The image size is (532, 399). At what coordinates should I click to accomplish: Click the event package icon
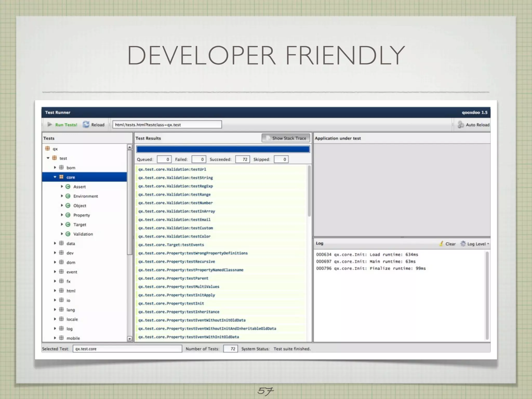61,272
